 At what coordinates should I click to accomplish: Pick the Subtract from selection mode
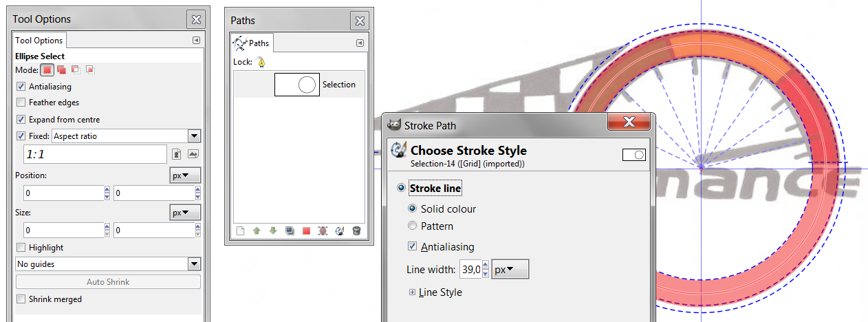(76, 69)
